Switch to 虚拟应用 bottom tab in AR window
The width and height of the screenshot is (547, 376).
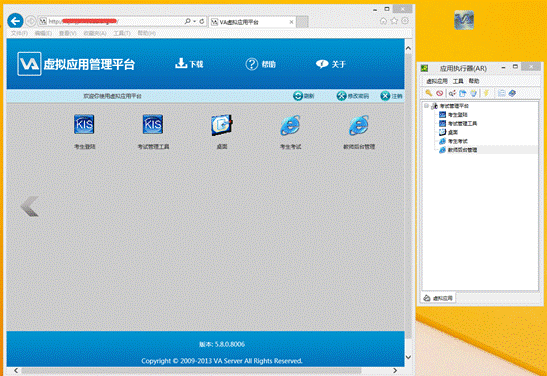438,298
